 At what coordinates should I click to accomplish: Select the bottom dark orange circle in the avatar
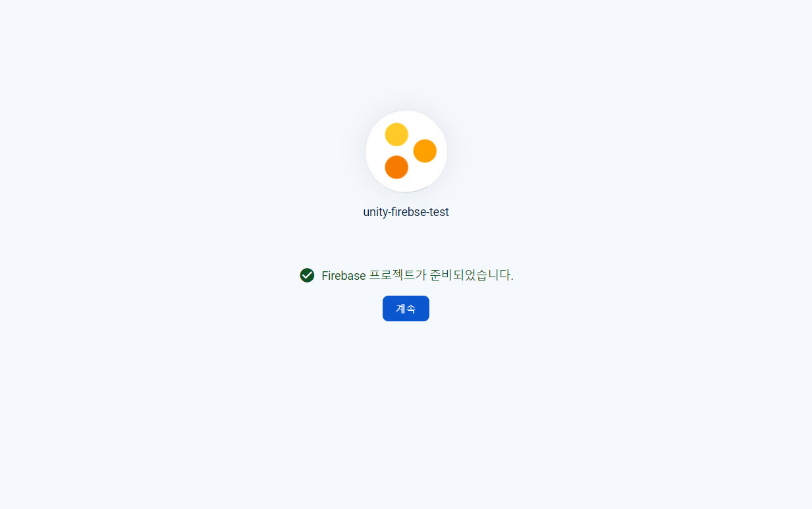396,167
